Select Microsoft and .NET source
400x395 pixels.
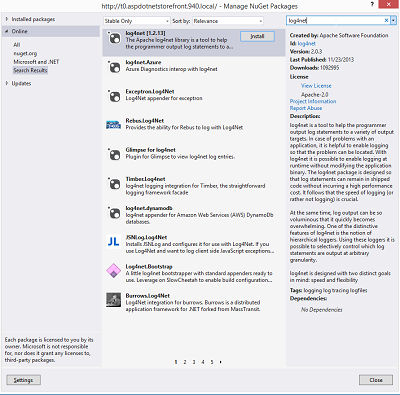pyautogui.click(x=36, y=62)
